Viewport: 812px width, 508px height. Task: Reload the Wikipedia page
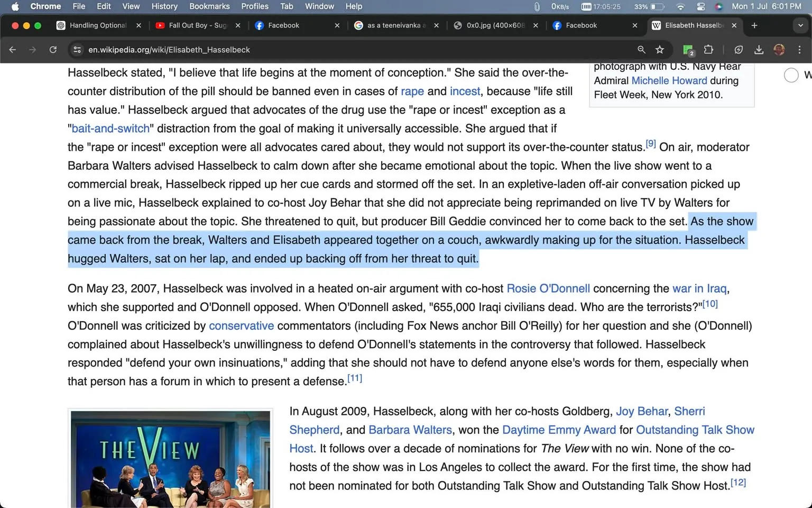(x=53, y=50)
